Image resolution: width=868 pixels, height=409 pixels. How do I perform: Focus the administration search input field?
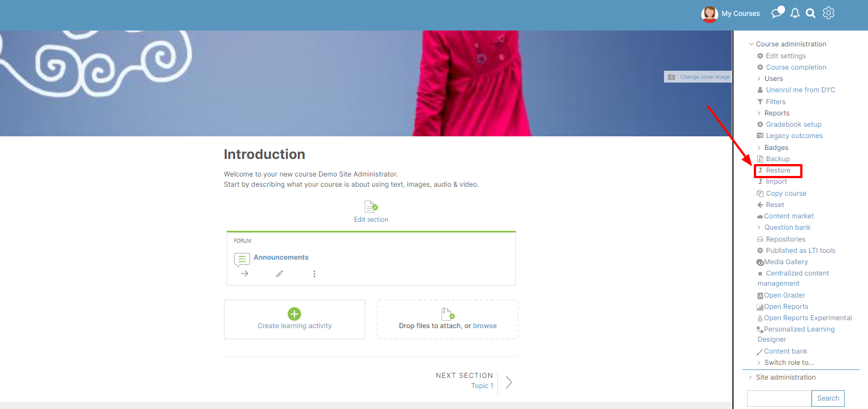[x=779, y=398]
